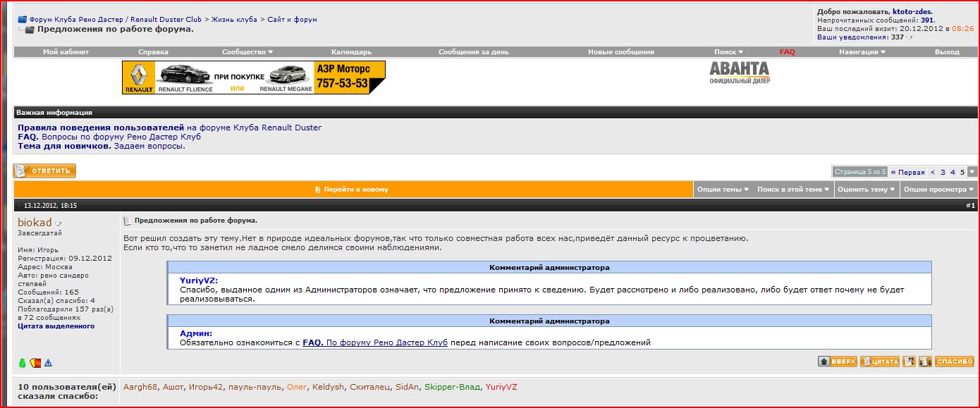The width and height of the screenshot is (980, 408).
Task: Open the Опции темы dropdown
Action: tap(723, 190)
